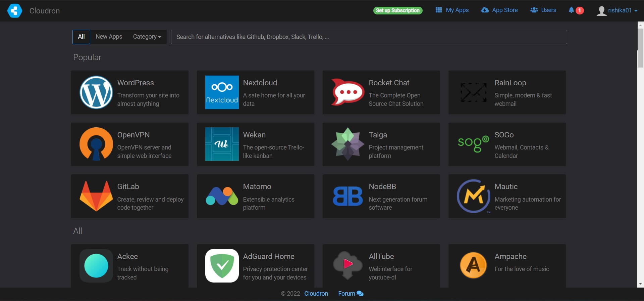Viewport: 644px width, 301px height.
Task: Click the scrollbar down arrow
Action: pyautogui.click(x=640, y=284)
